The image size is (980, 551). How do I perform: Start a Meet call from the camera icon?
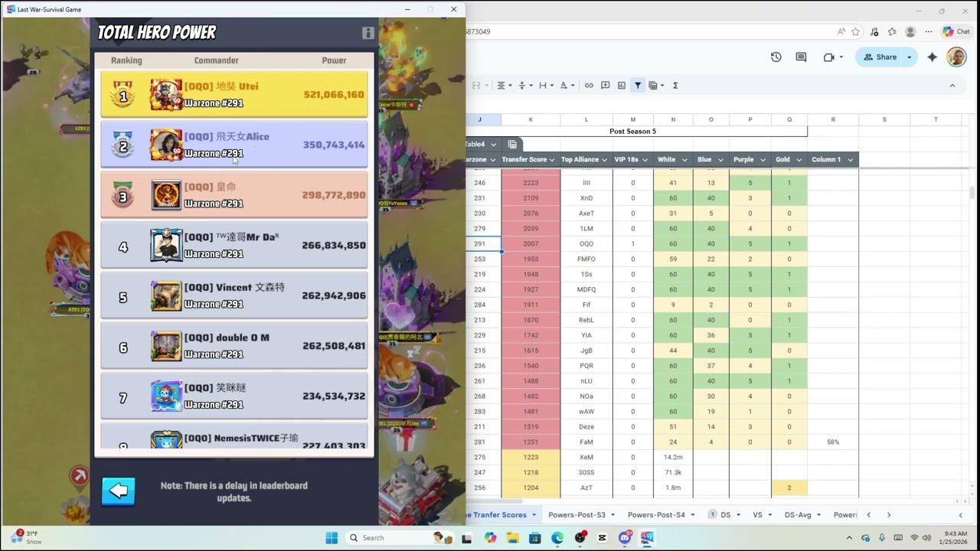click(x=829, y=57)
